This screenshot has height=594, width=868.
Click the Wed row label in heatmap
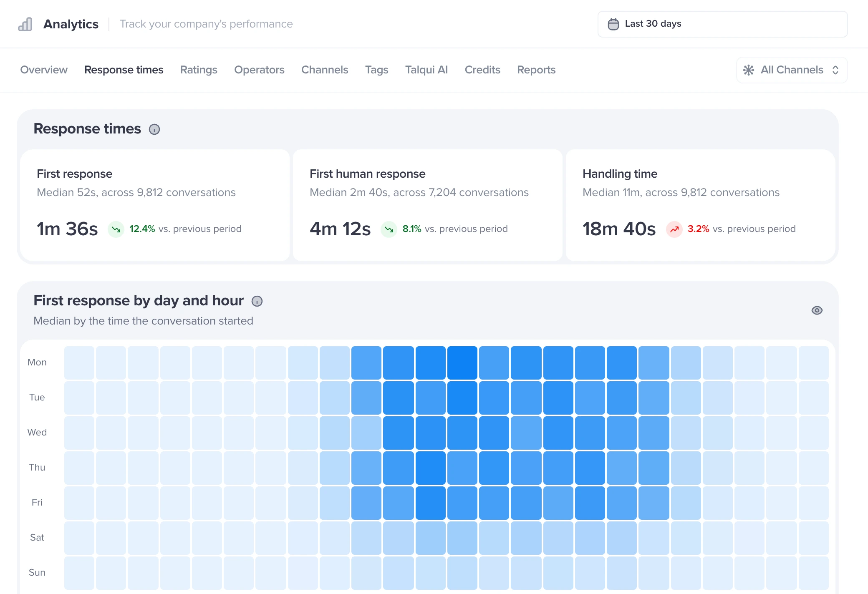tap(37, 433)
